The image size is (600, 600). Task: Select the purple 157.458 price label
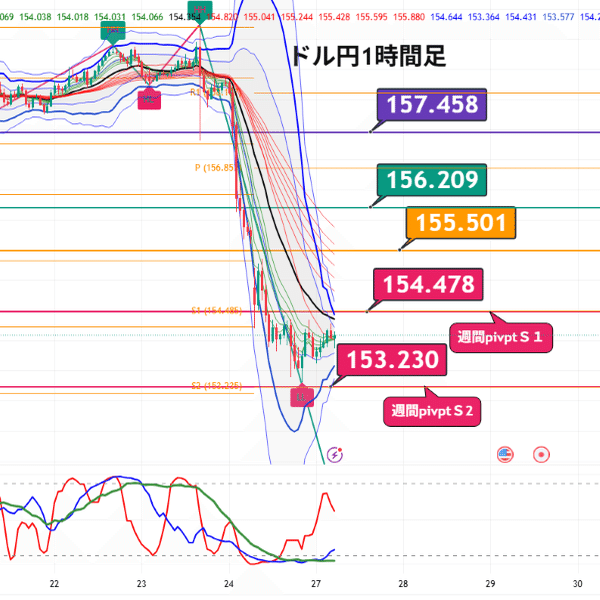[x=432, y=104]
